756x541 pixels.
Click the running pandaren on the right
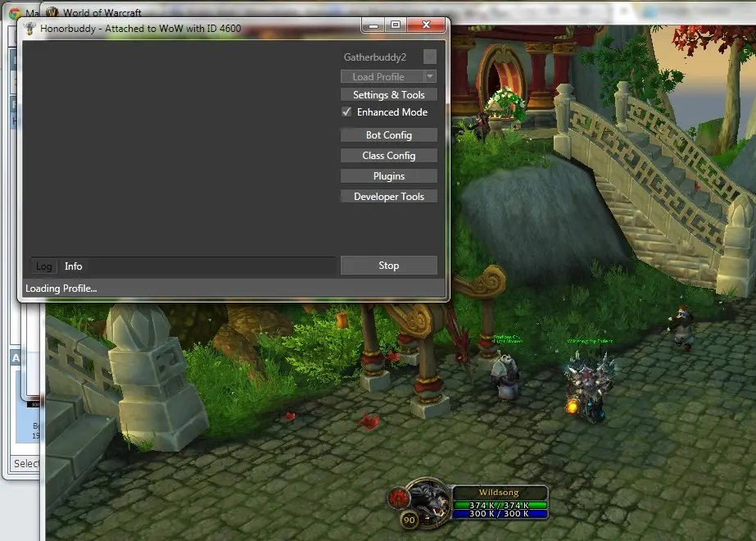point(681,326)
